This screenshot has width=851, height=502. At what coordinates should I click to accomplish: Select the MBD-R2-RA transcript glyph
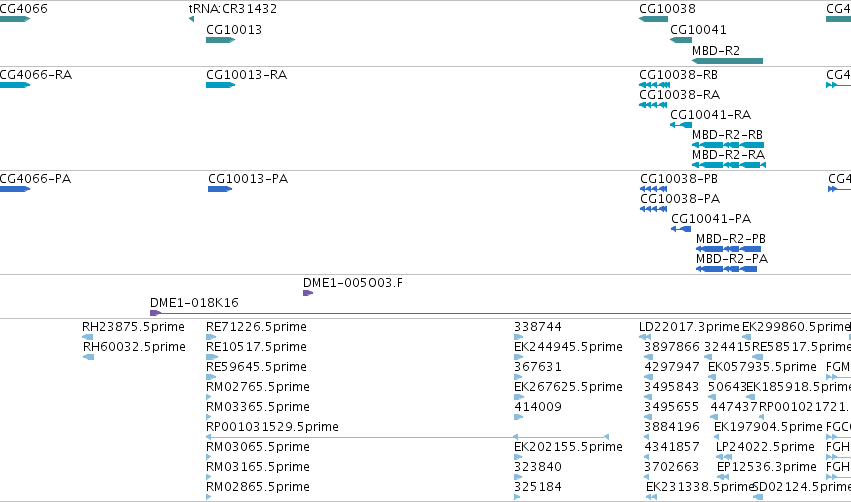(x=729, y=165)
